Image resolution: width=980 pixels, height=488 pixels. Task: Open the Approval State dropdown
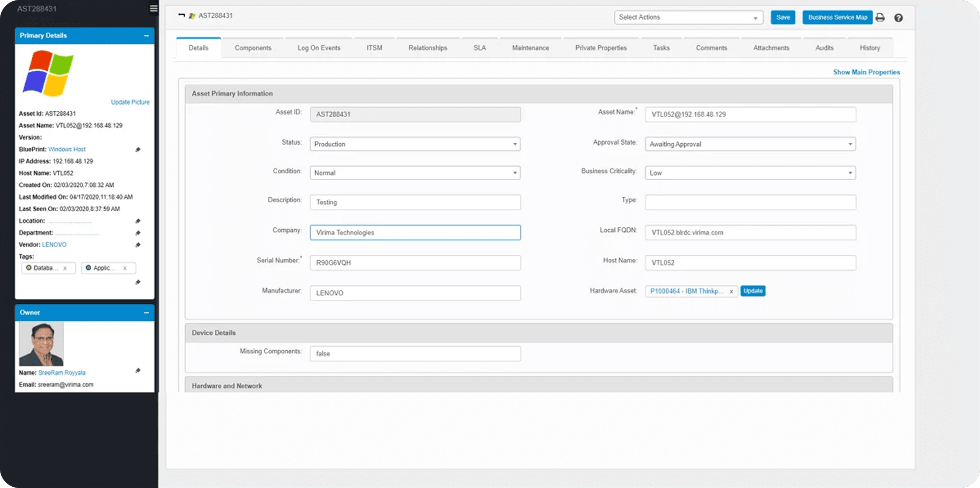pyautogui.click(x=751, y=144)
